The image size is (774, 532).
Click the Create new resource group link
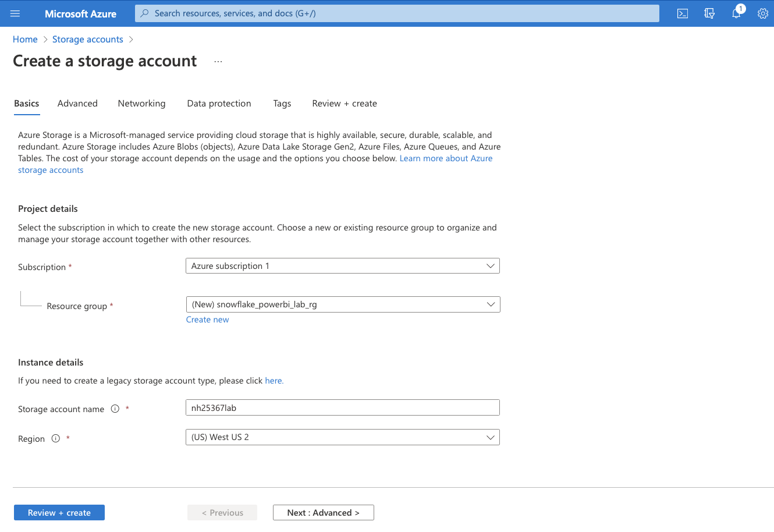[x=207, y=320]
